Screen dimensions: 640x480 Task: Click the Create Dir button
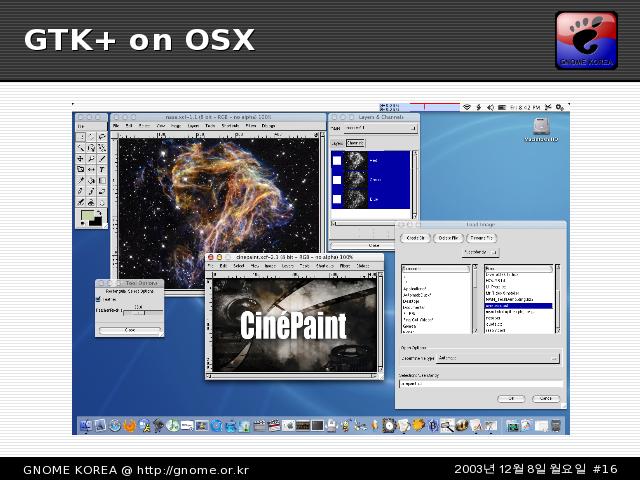coord(416,238)
